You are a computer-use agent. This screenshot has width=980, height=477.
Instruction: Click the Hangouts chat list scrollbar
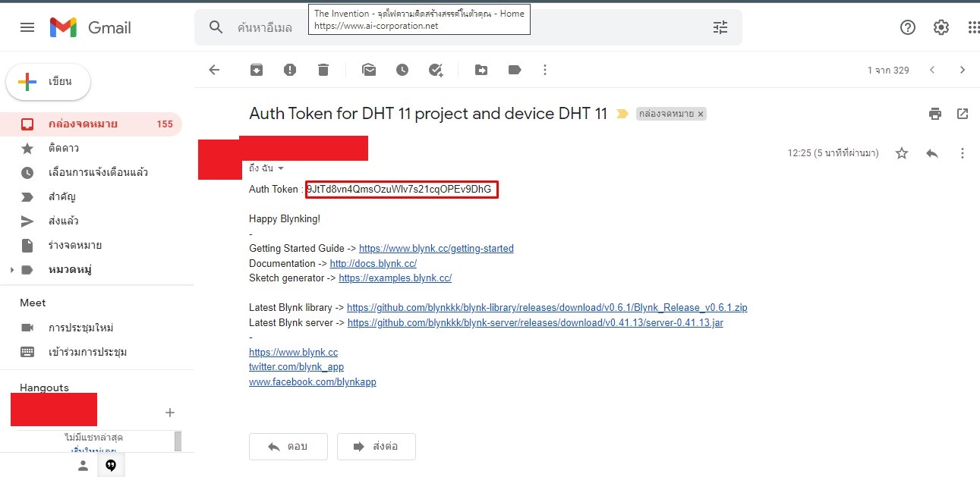(178, 441)
